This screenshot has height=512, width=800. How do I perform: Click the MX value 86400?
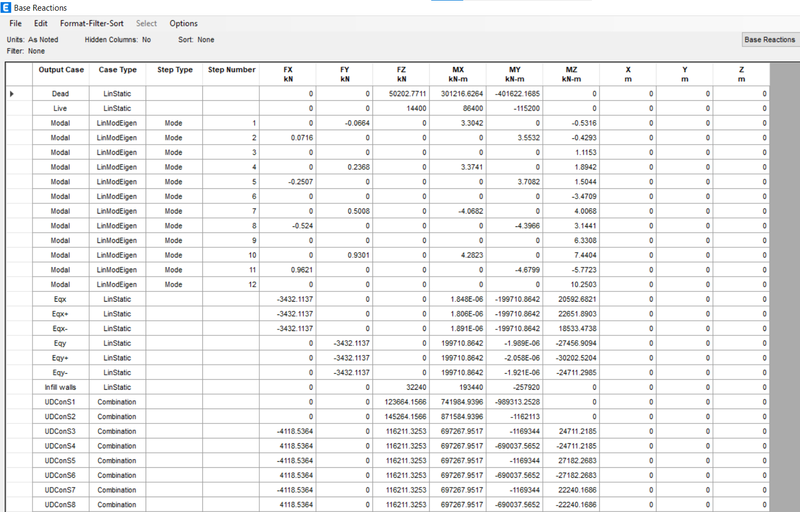point(458,109)
